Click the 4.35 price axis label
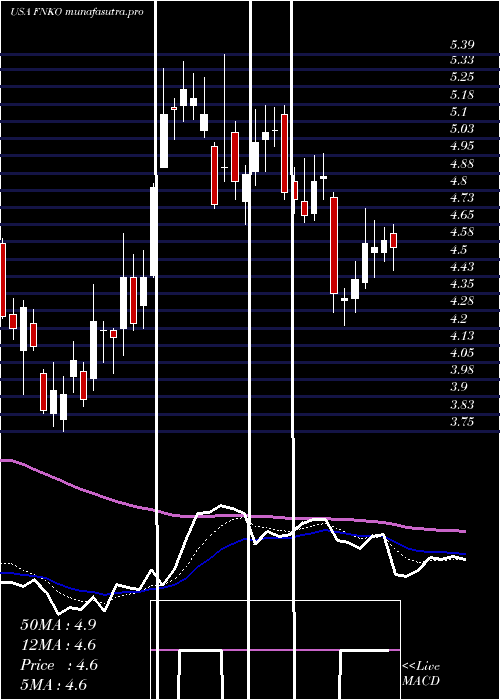500x700 pixels. [462, 284]
